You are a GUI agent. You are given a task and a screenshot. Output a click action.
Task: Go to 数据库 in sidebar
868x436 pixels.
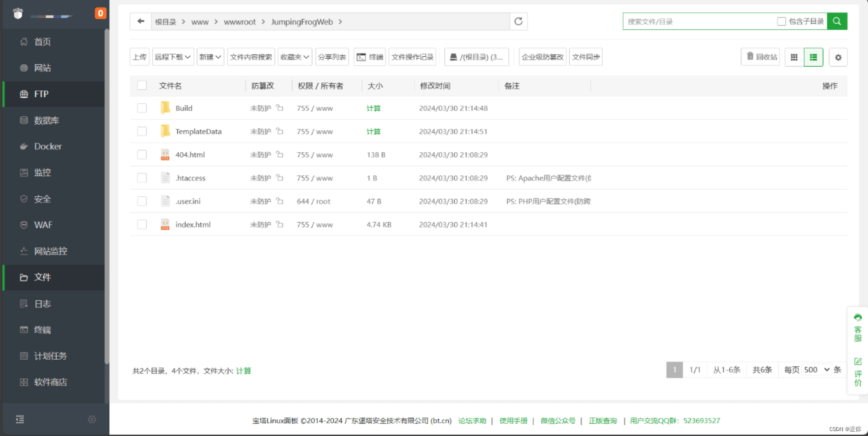[x=46, y=121]
